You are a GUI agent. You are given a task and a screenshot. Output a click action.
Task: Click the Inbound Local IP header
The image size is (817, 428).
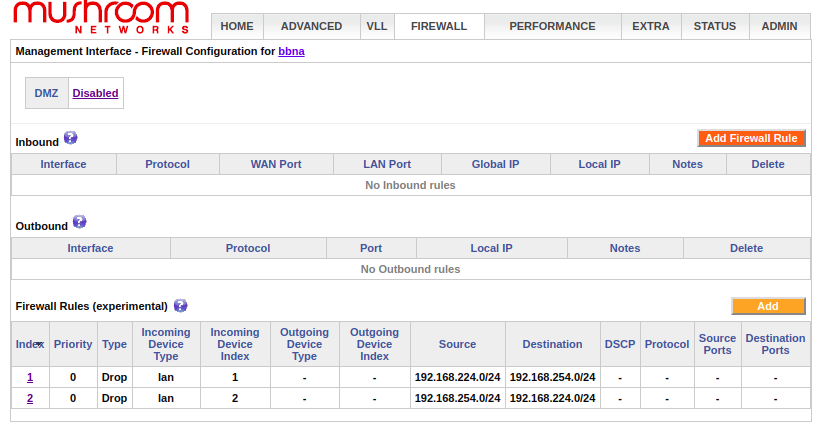[599, 164]
